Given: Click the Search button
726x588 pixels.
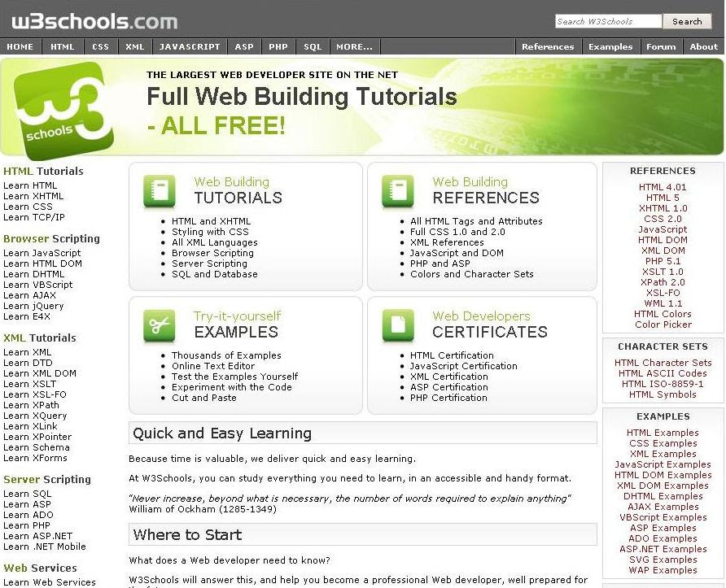Looking at the screenshot, I should pos(687,21).
